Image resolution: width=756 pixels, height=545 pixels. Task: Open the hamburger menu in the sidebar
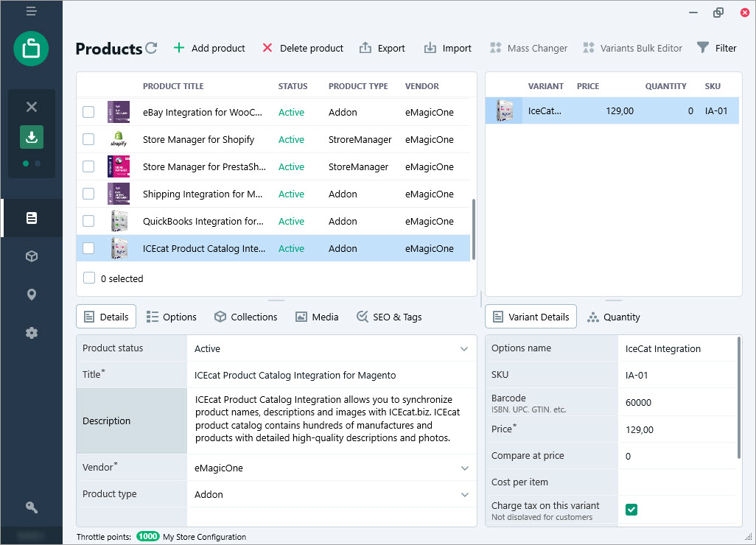coord(32,11)
